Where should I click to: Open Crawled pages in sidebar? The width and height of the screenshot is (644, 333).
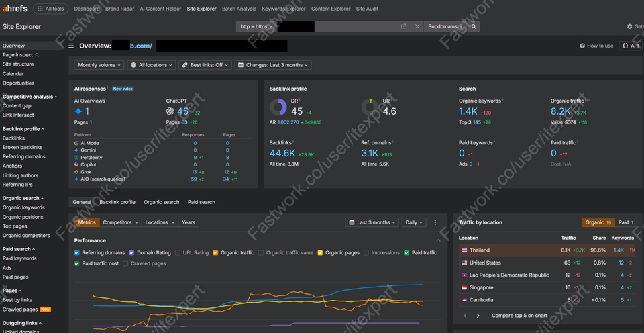pyautogui.click(x=20, y=310)
